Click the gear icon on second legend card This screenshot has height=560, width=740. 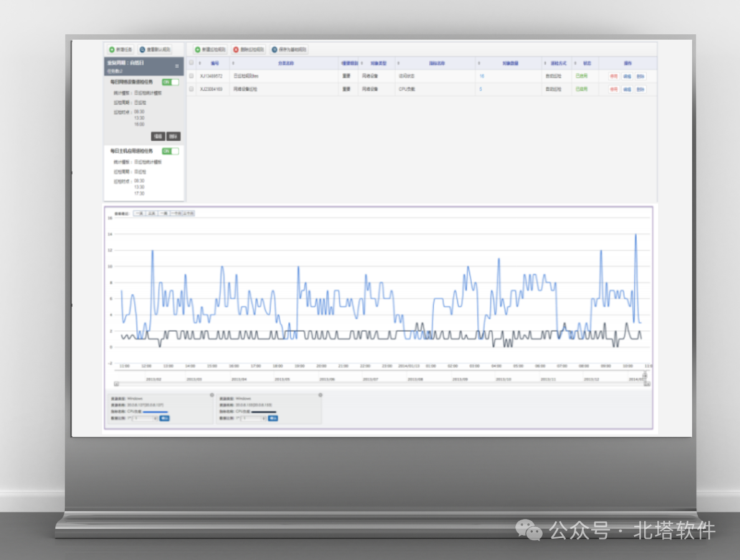pyautogui.click(x=321, y=394)
